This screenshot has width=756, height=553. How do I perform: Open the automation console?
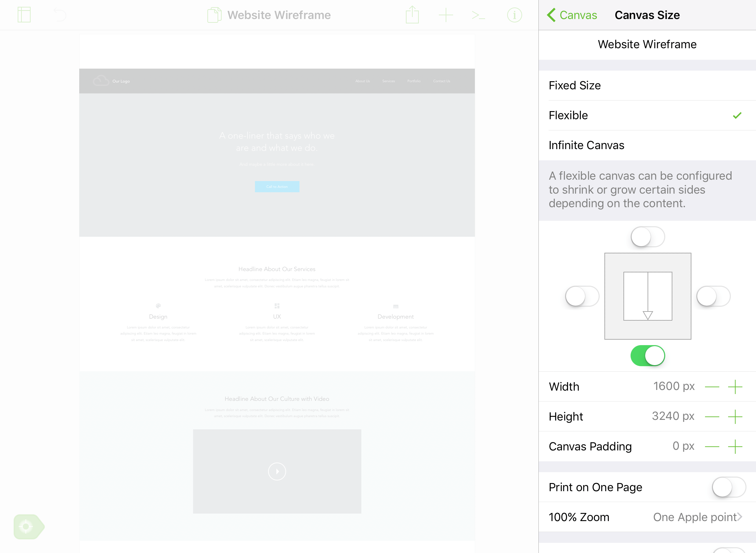(479, 15)
